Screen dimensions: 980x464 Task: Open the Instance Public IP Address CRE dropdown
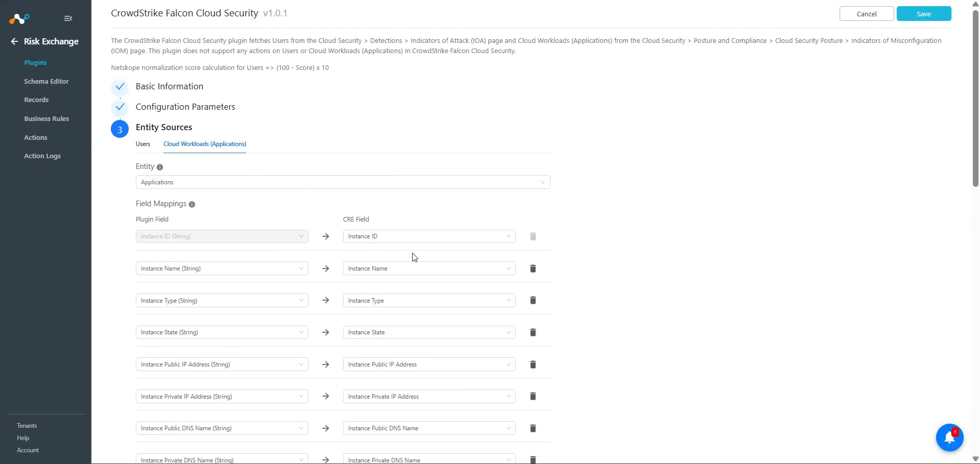pyautogui.click(x=429, y=364)
